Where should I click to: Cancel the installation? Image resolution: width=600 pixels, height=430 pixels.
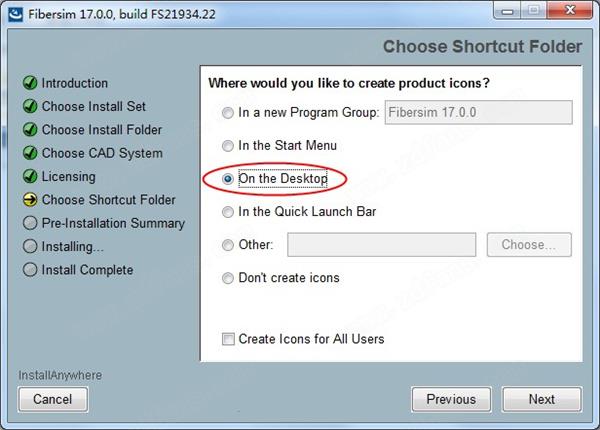click(53, 399)
